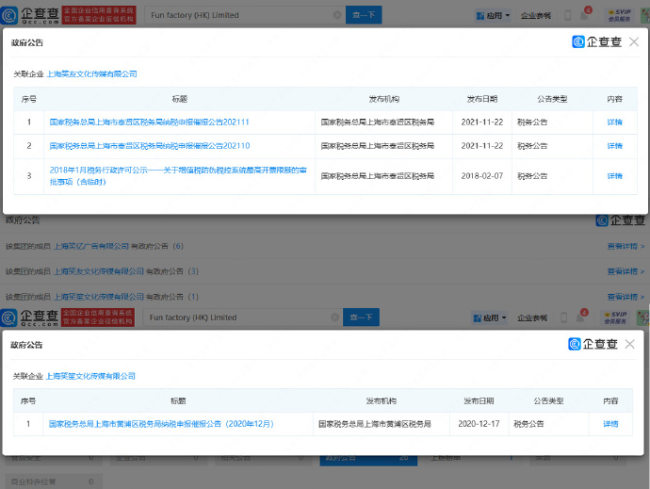The image size is (650, 489).
Task: Open the mobile phone icon in top header
Action: [x=568, y=16]
